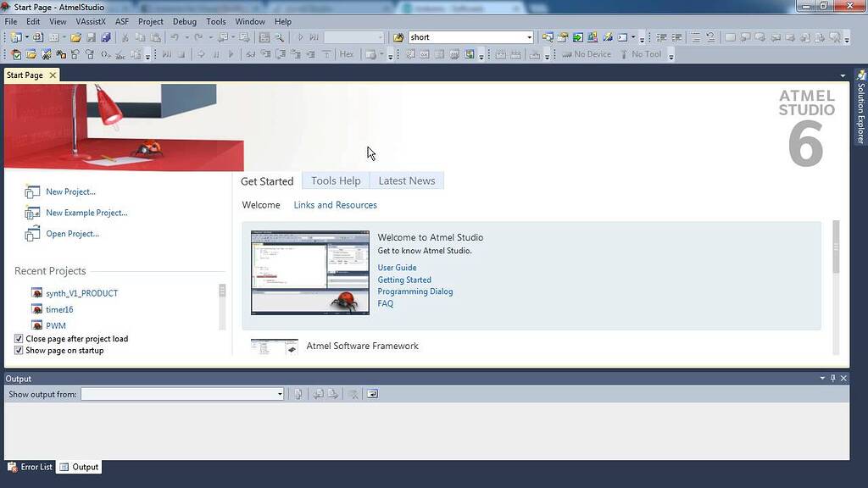Open the Debug menu
The height and width of the screenshot is (488, 868).
click(185, 21)
